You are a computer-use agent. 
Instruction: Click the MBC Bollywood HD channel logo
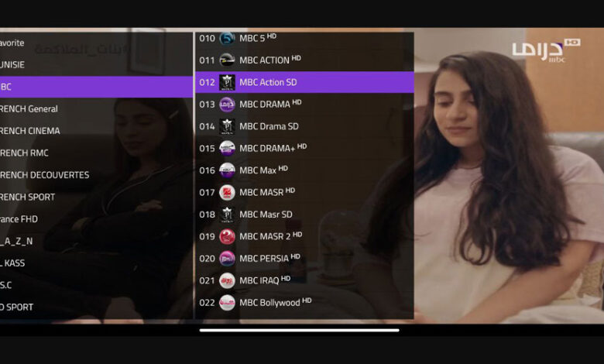(227, 303)
